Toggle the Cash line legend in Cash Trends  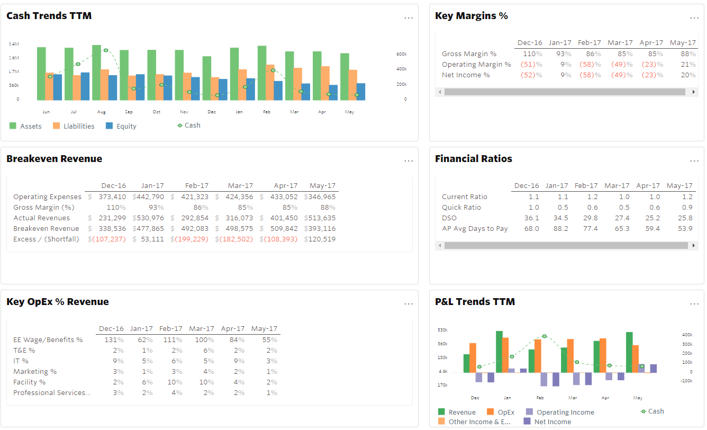[188, 125]
